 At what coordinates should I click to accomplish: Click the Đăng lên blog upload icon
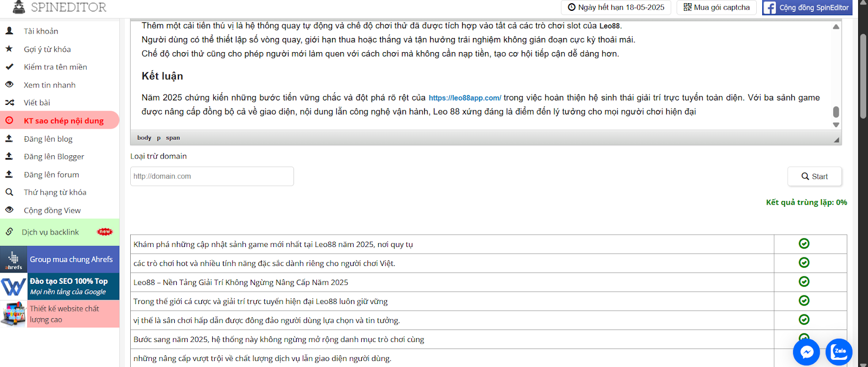click(x=9, y=138)
